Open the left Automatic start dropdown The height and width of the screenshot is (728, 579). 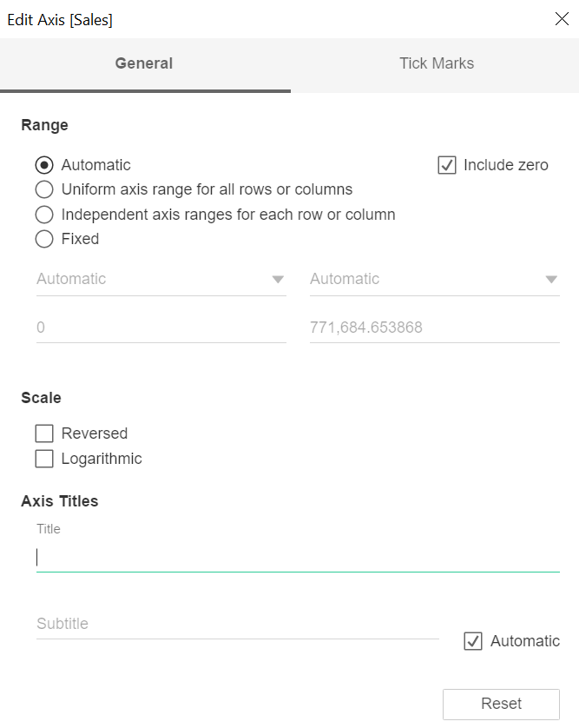click(161, 279)
